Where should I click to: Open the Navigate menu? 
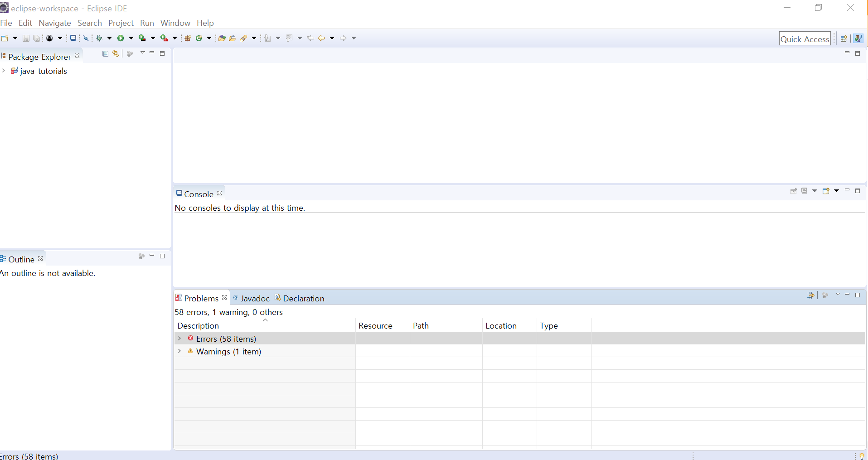[x=55, y=23]
